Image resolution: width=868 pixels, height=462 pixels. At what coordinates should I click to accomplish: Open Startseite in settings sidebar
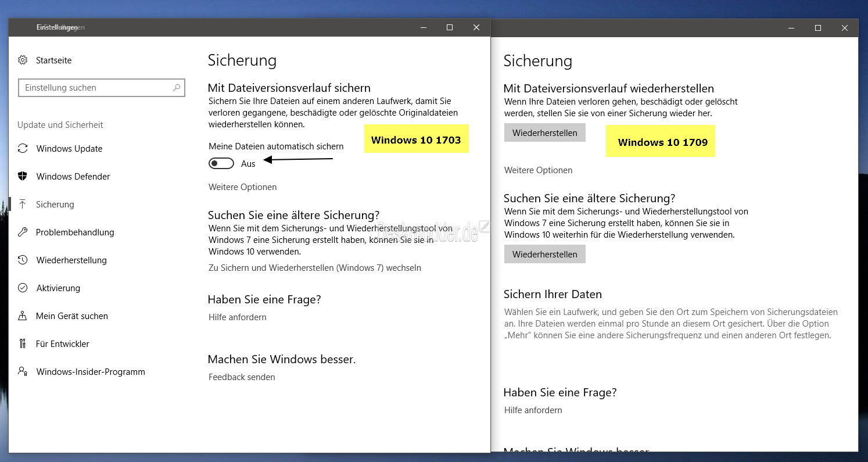[54, 60]
